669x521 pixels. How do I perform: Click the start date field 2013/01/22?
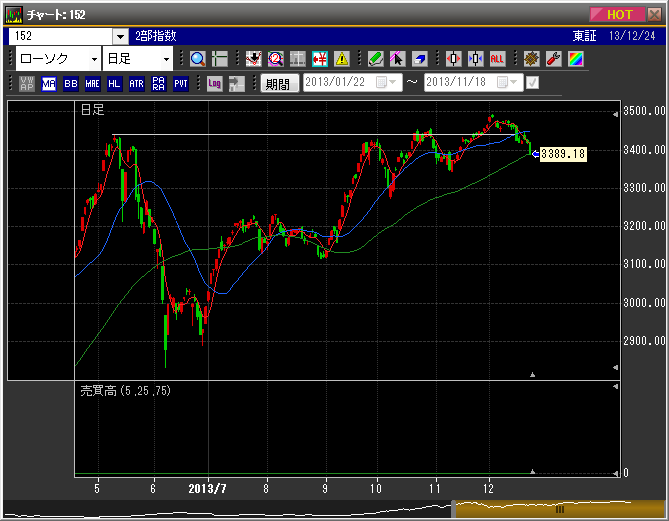click(338, 83)
